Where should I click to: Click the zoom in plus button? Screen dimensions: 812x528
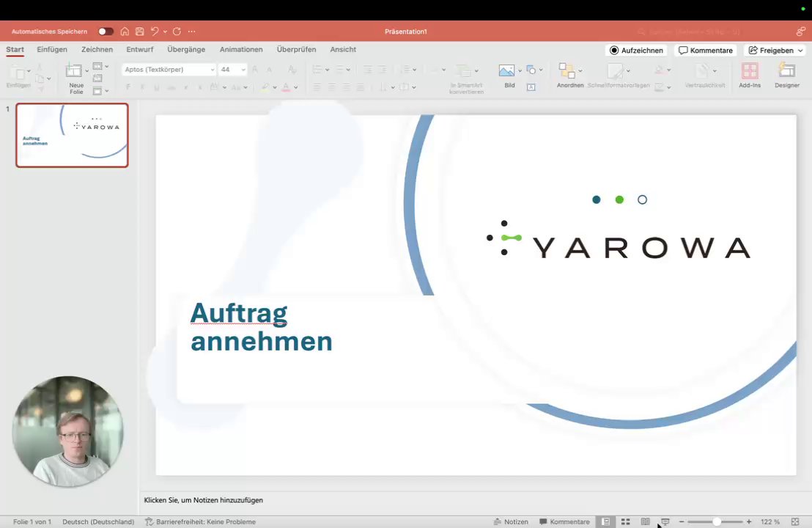point(749,522)
